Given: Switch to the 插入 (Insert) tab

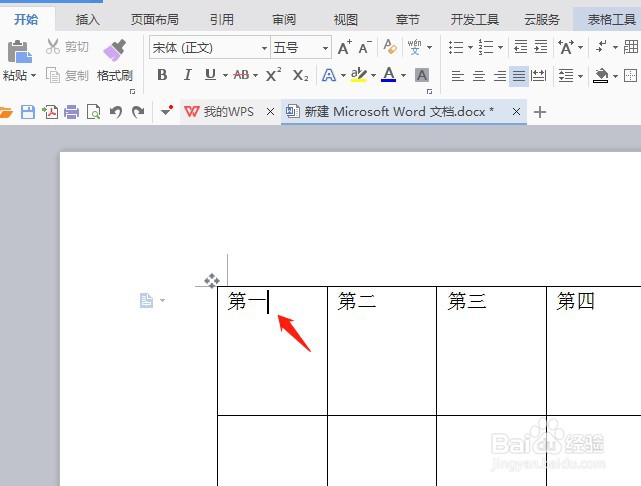Looking at the screenshot, I should pos(87,19).
